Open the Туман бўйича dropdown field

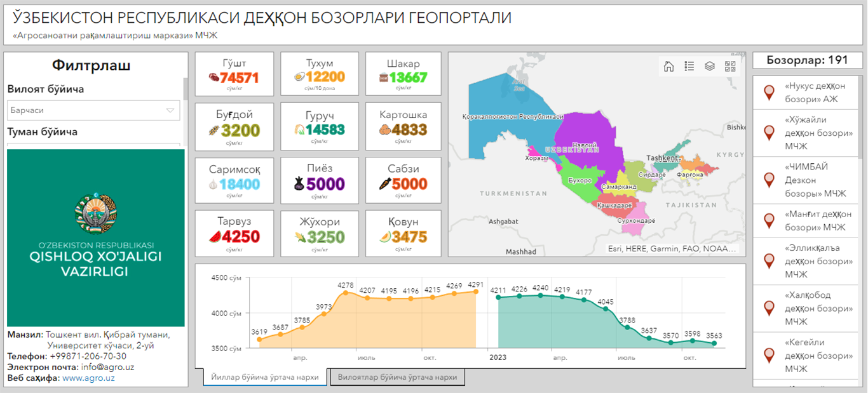point(93,146)
